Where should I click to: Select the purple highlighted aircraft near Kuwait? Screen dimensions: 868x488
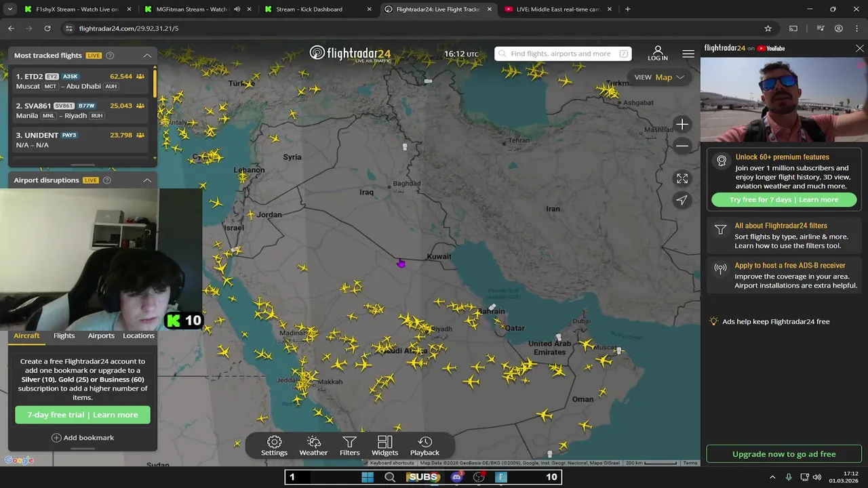(401, 264)
